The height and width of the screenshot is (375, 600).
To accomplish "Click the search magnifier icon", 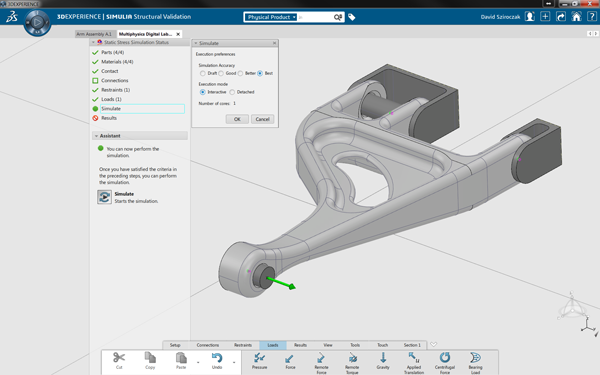I will click(x=338, y=17).
